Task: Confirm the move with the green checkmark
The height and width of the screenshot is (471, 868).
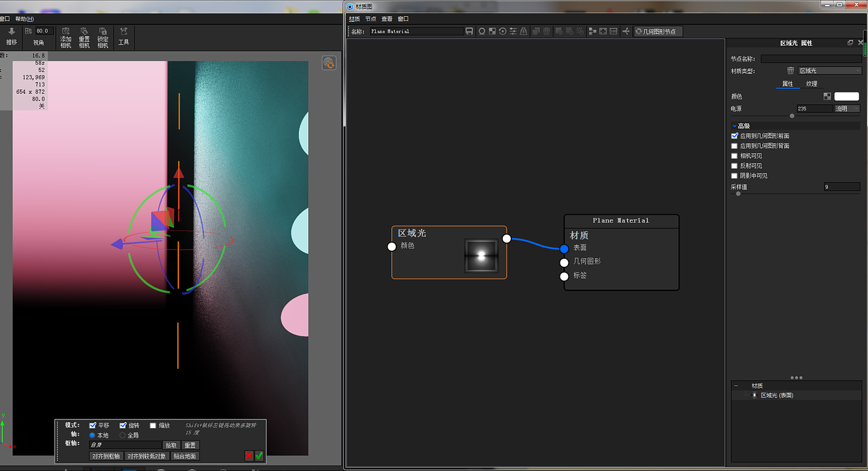Action: pyautogui.click(x=259, y=455)
